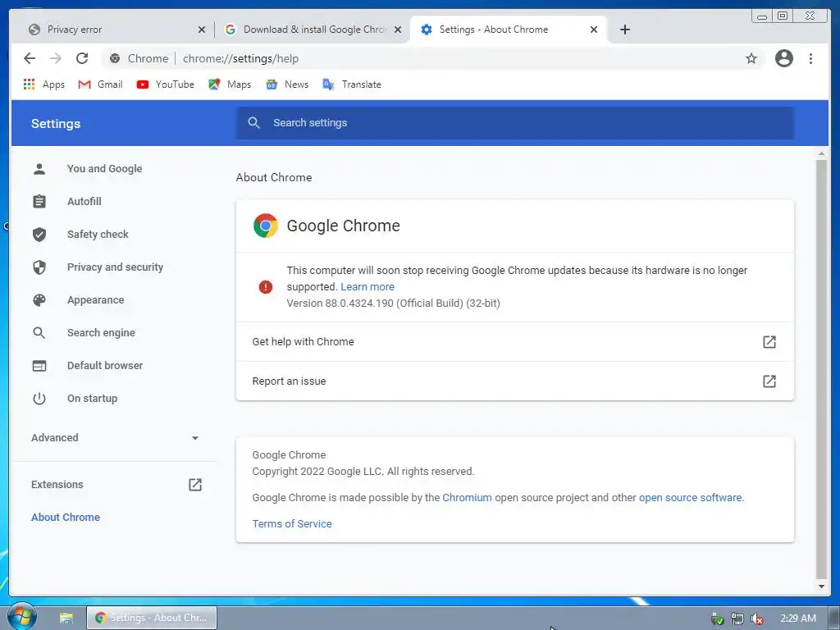Click the safely remove hardware tray icon
840x630 pixels.
pos(717,619)
